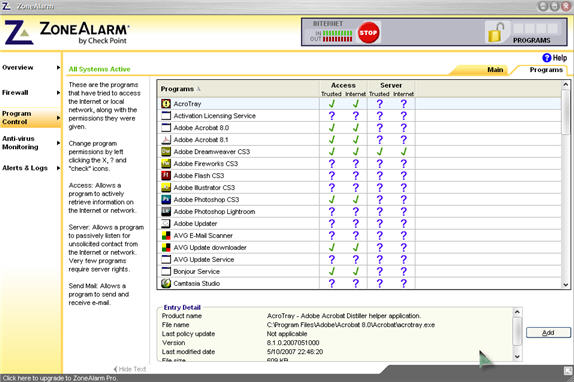
Task: Click the All Systems Active status text
Action: (x=99, y=69)
